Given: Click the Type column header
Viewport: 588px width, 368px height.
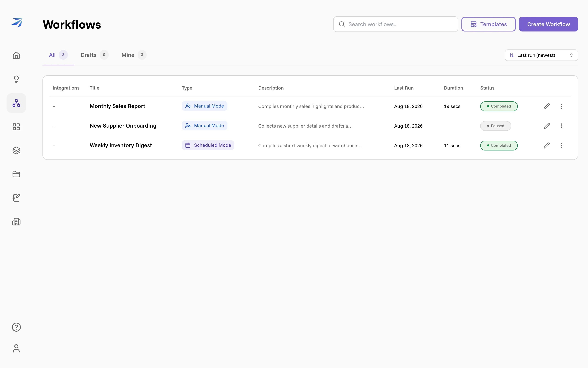Looking at the screenshot, I should (187, 88).
